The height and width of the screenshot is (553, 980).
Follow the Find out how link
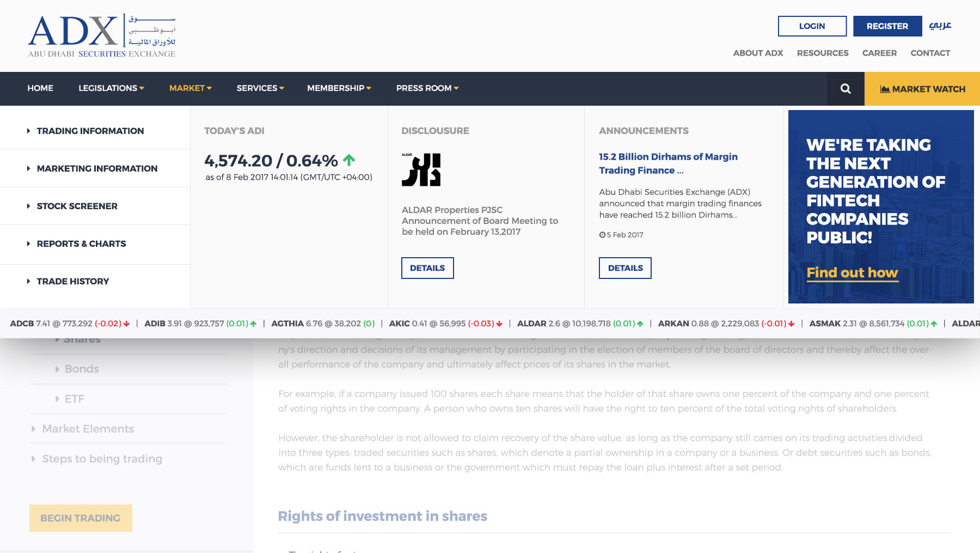[852, 272]
